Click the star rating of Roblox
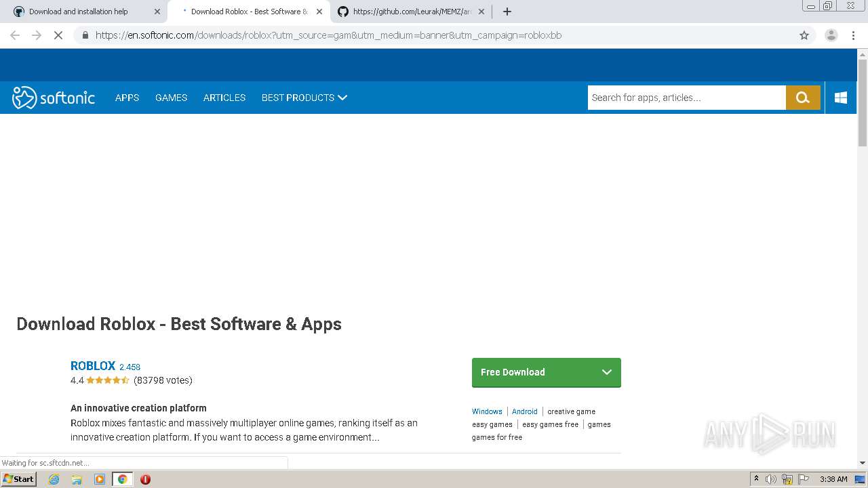This screenshot has height=488, width=868. (108, 380)
